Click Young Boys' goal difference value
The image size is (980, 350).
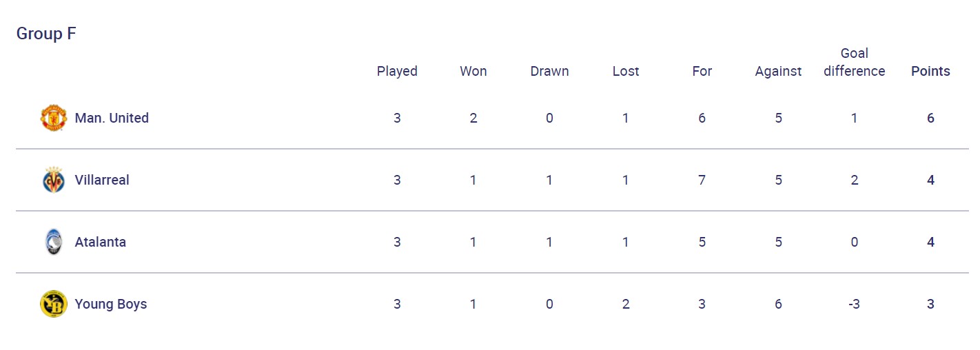pos(855,304)
